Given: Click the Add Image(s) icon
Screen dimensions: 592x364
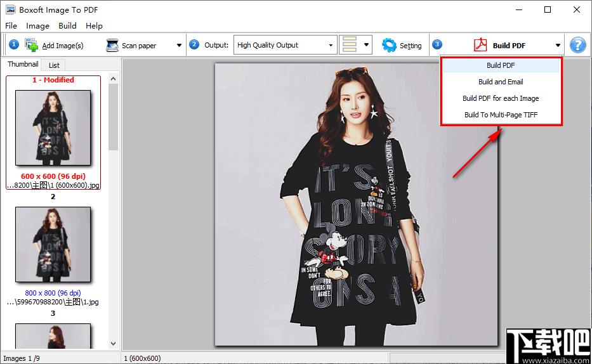Looking at the screenshot, I should point(31,45).
